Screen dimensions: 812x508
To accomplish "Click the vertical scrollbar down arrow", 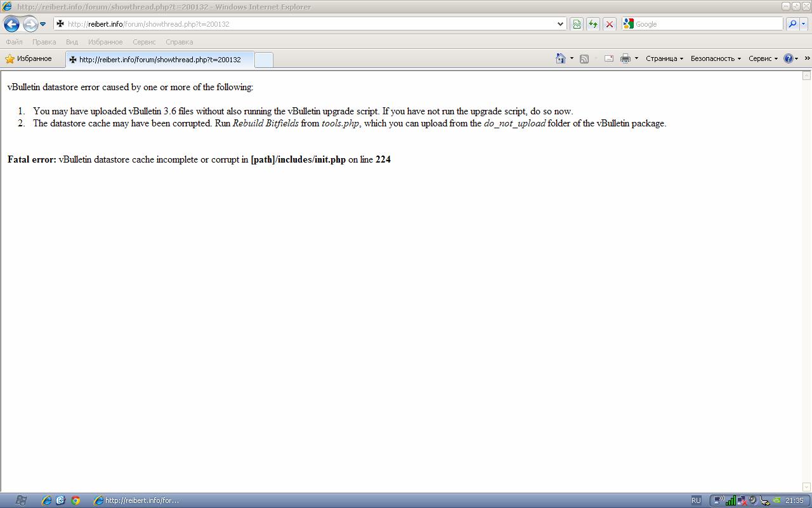I will [x=807, y=487].
